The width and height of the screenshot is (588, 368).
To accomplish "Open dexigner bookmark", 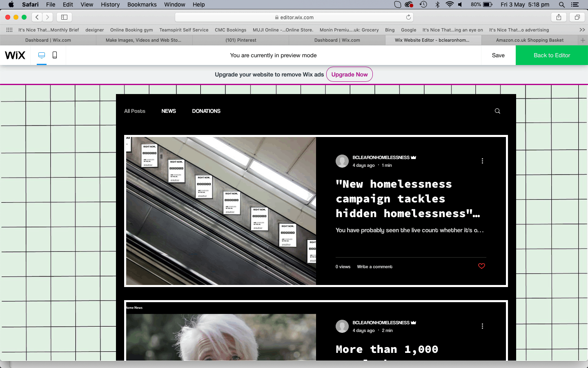I will click(x=95, y=30).
